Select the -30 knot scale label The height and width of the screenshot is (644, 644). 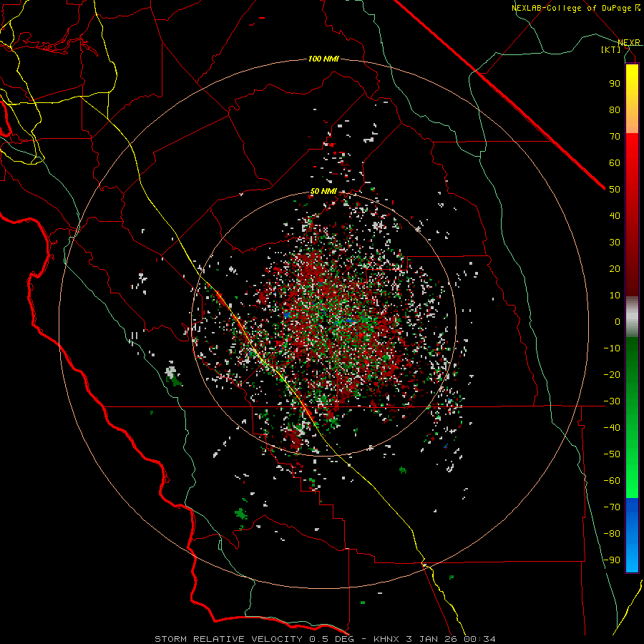(x=612, y=401)
